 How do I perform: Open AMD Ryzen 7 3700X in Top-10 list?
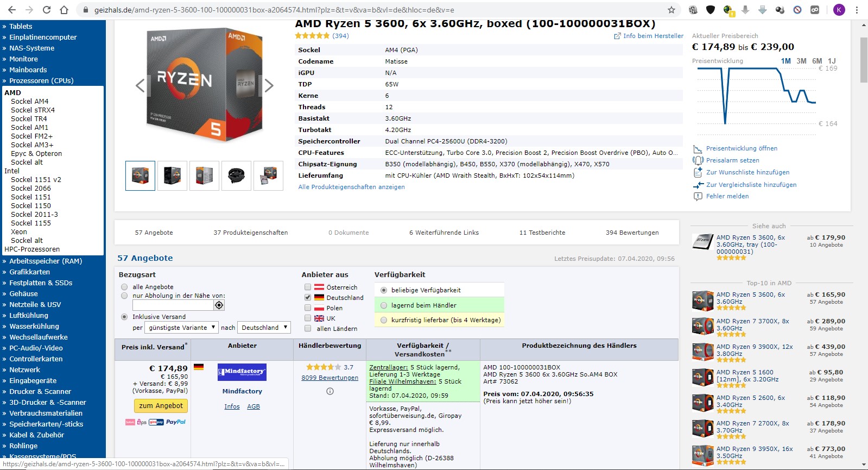point(753,324)
